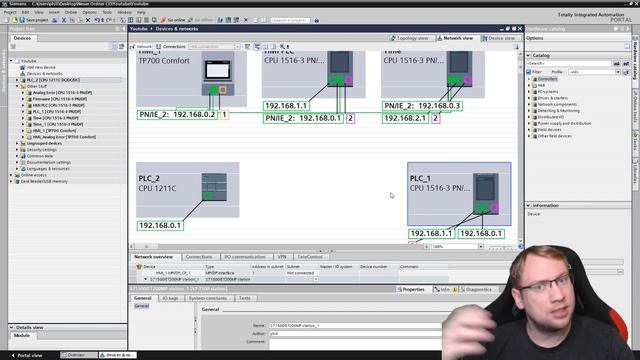Expand Network components catalog folder
The height and width of the screenshot is (360, 640).
(529, 104)
